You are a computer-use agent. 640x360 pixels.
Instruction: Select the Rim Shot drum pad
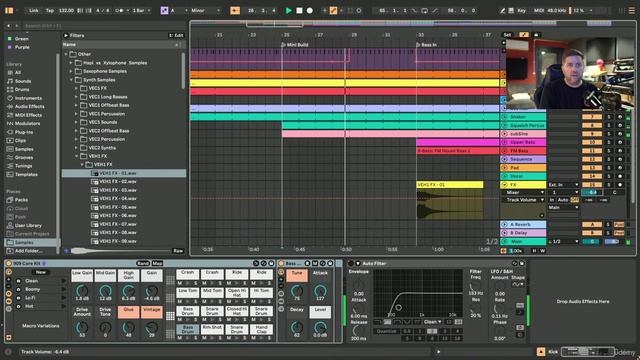click(x=212, y=329)
